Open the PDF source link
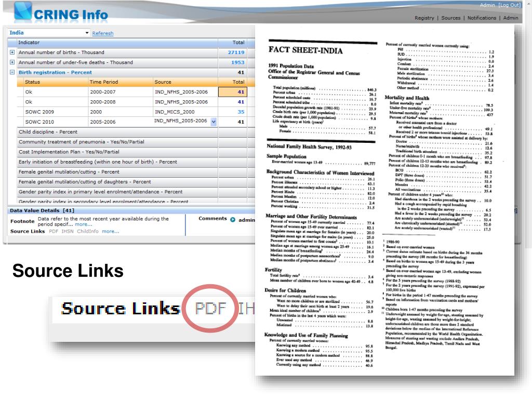Screen dimensions: 532x399 pyautogui.click(x=54, y=231)
